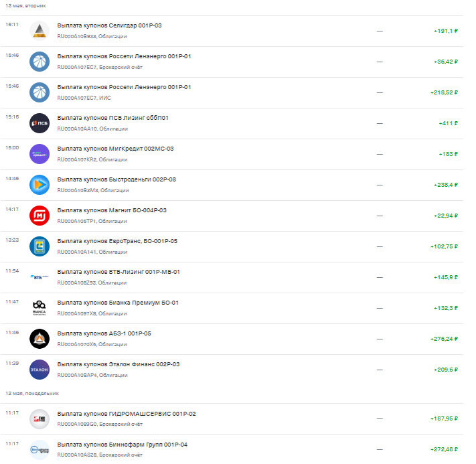This screenshot has width=476, height=464.
Task: Click the 15:00 timestamp
Action: 12,148
